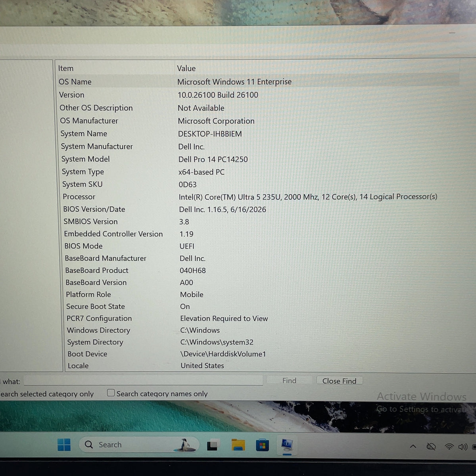Click the penguin search highlight icon
The image size is (476, 476).
click(x=184, y=445)
